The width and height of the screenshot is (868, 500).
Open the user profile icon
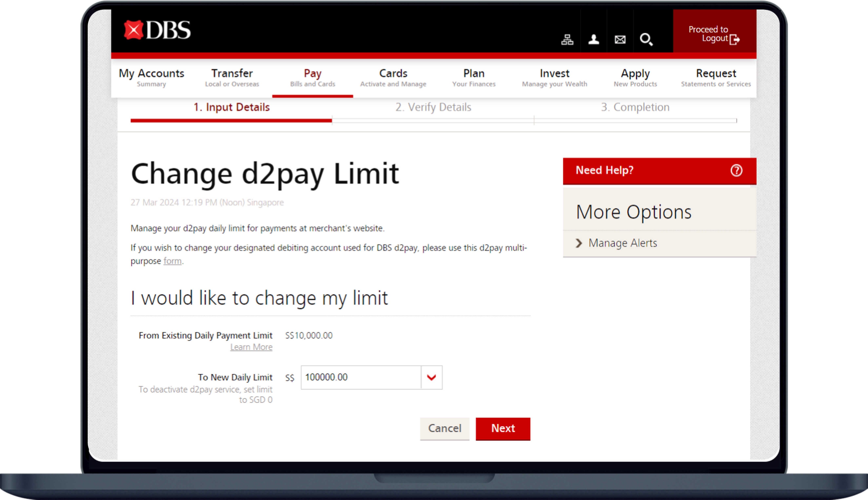tap(594, 39)
